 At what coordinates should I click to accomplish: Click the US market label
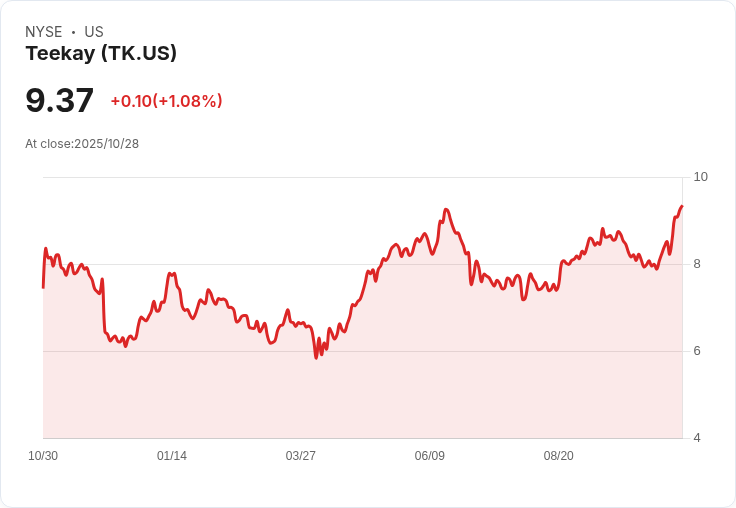tap(94, 32)
